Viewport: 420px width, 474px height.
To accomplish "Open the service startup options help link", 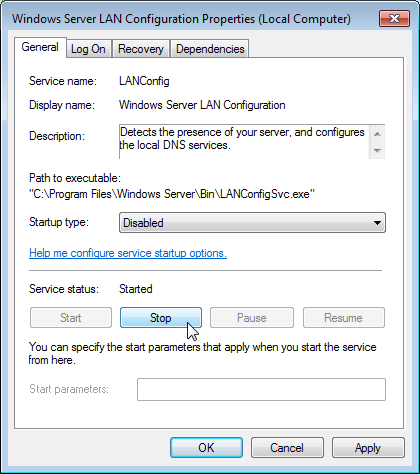I will tap(128, 253).
